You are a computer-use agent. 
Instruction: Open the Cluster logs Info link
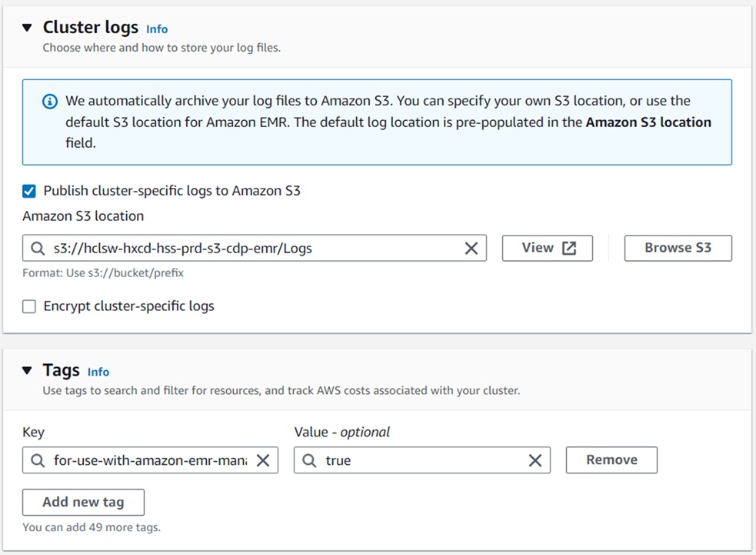tap(157, 29)
